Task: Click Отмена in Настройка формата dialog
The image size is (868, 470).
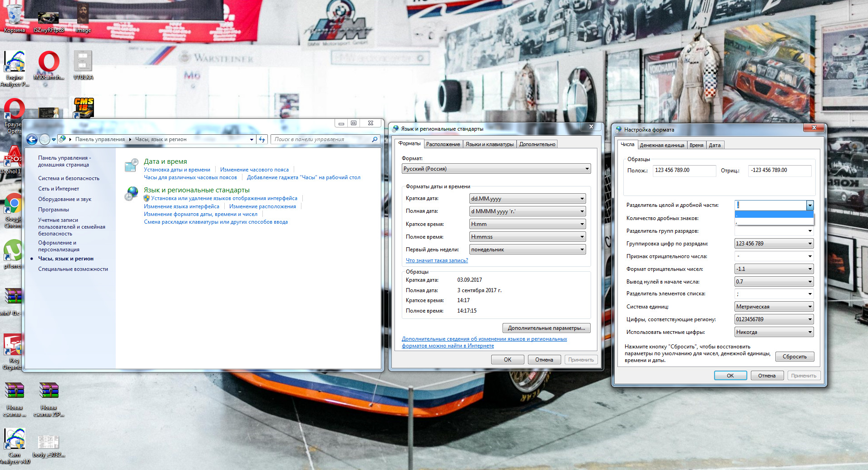Action: (767, 376)
